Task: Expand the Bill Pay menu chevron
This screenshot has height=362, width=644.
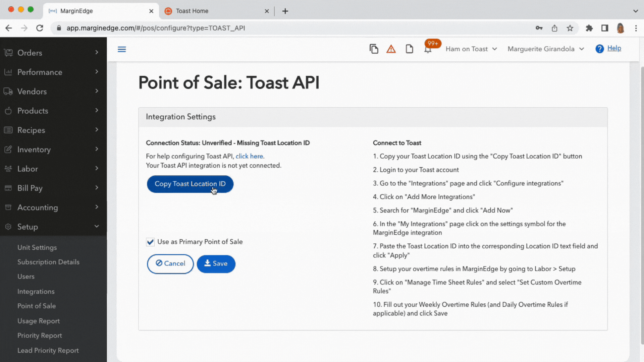Action: 97,188
